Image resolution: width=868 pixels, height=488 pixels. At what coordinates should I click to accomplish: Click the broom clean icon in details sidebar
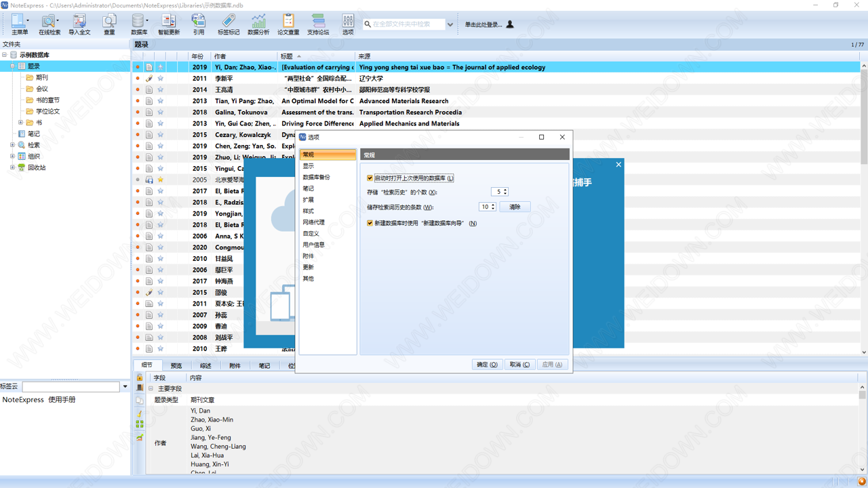[140, 413]
